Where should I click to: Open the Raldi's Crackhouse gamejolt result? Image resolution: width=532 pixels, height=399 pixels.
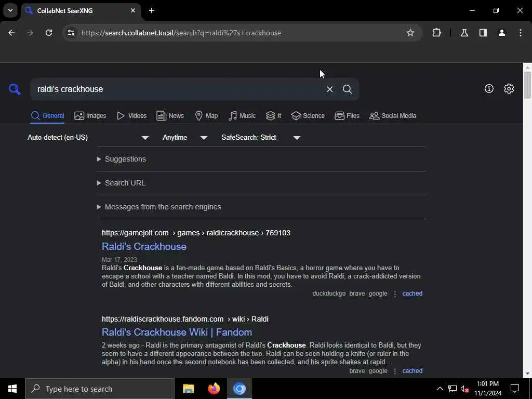pos(144,246)
